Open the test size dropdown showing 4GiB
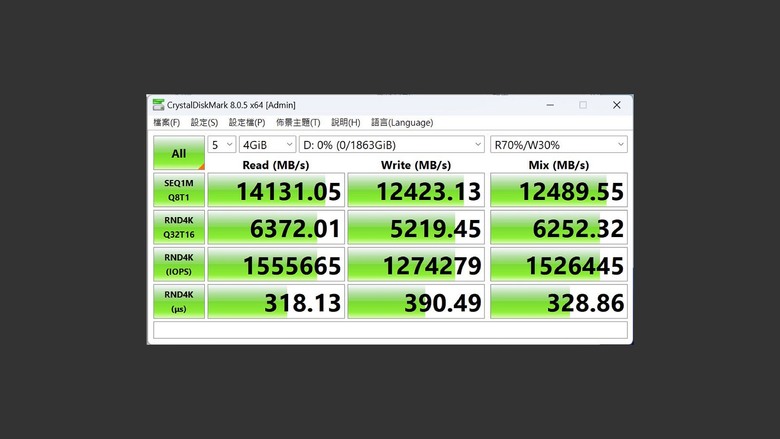Image resolution: width=780 pixels, height=439 pixels. click(x=268, y=145)
